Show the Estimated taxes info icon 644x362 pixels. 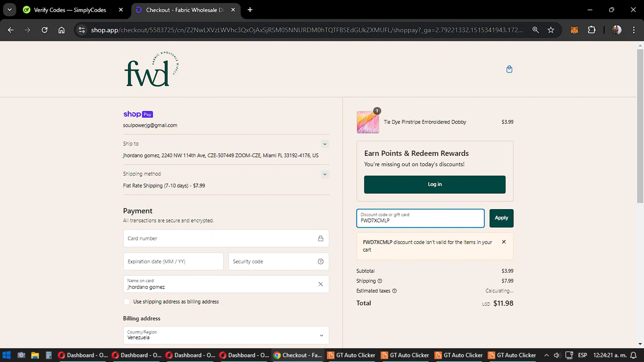click(394, 291)
